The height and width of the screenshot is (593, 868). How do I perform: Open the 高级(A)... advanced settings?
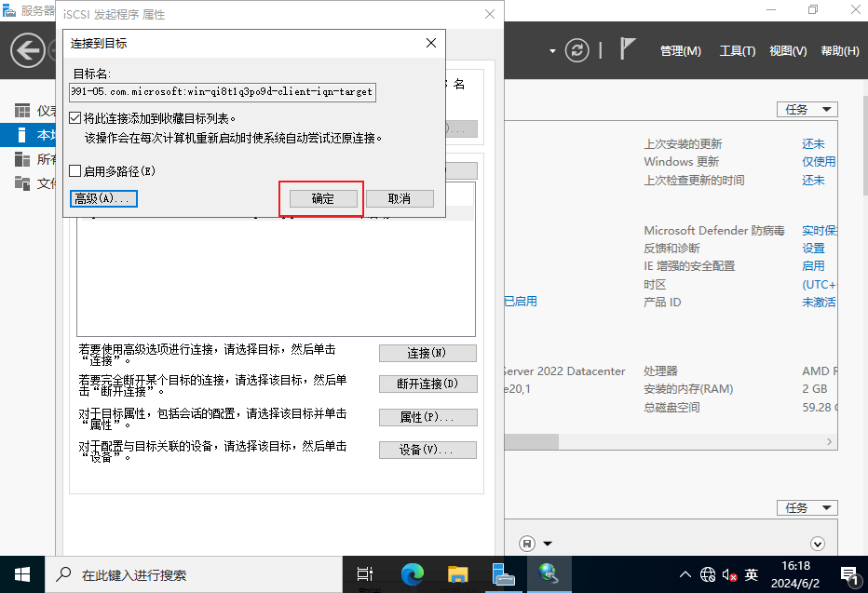click(x=104, y=198)
